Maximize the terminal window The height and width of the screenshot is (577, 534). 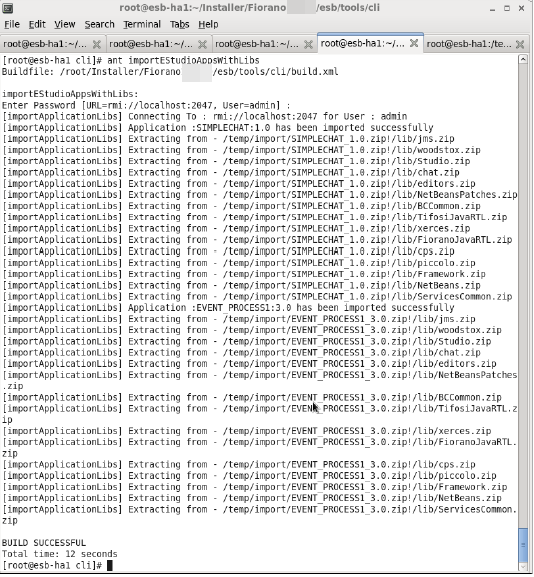pyautogui.click(x=507, y=8)
